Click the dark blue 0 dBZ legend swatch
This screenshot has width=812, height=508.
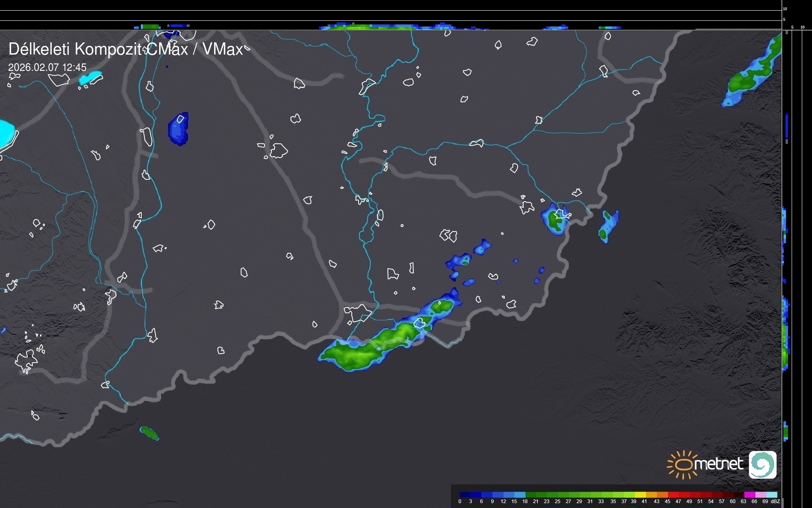click(465, 495)
